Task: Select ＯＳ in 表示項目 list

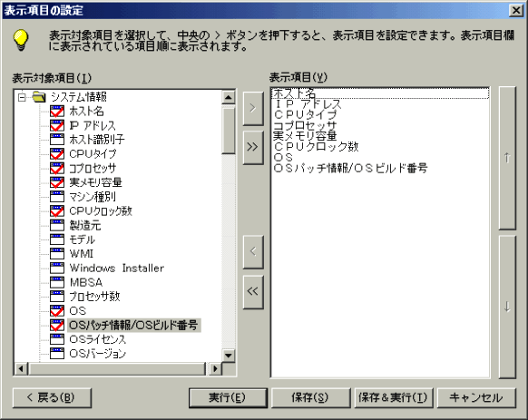Action: [380, 157]
